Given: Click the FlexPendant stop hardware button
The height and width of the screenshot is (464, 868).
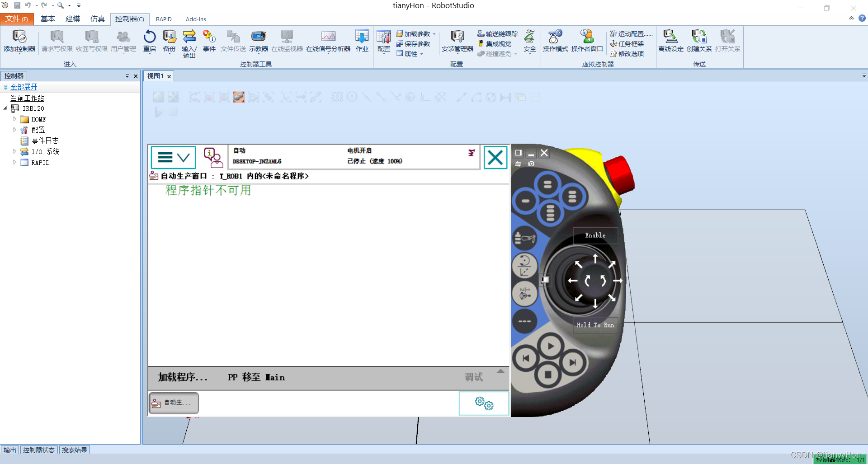Looking at the screenshot, I should 548,375.
